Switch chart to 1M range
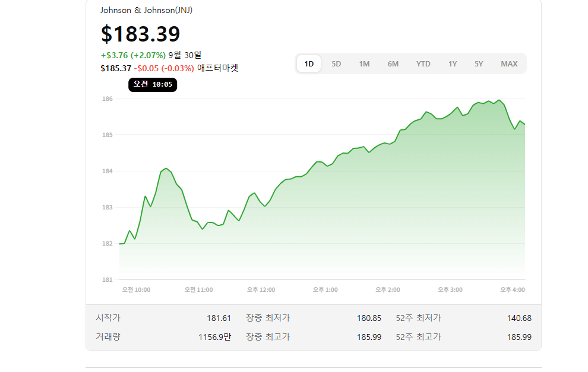588x372 pixels. coord(364,63)
